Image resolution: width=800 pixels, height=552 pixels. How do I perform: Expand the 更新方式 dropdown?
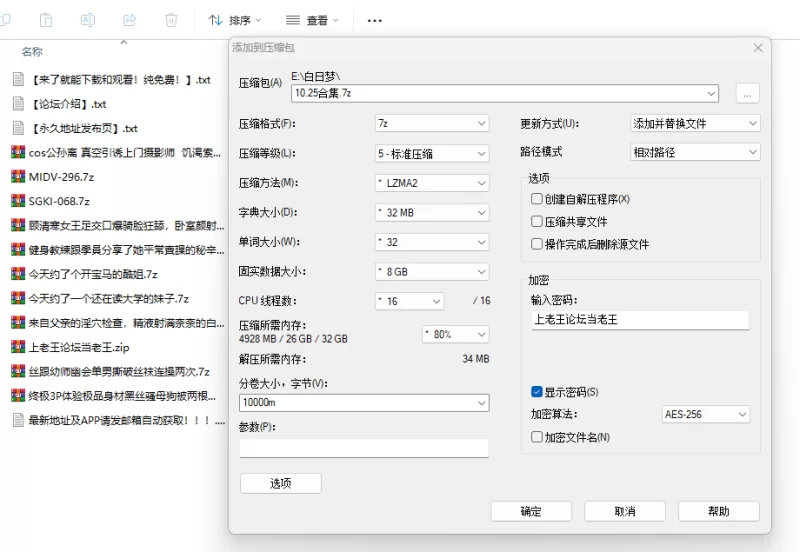[694, 124]
